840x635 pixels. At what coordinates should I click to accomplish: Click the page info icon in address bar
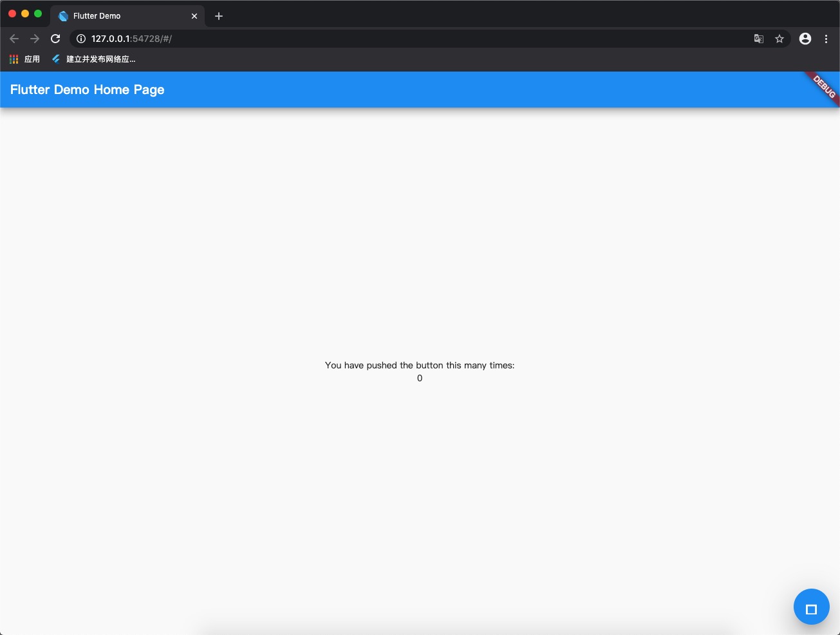80,39
